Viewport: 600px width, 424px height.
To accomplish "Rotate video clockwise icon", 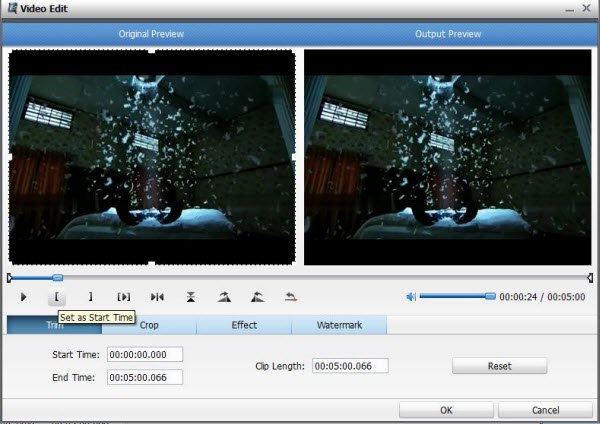I will click(224, 297).
